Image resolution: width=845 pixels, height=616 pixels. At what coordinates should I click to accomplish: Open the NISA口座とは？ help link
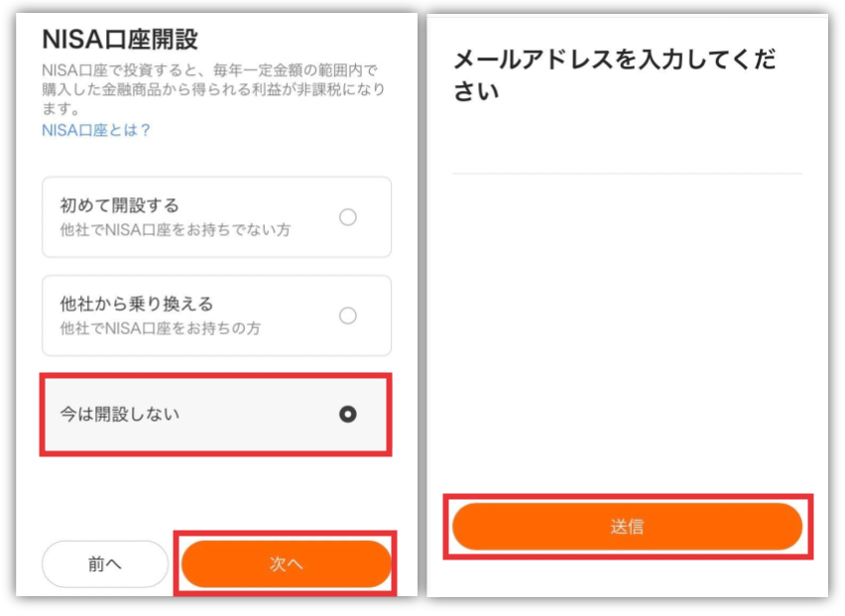coord(96,130)
